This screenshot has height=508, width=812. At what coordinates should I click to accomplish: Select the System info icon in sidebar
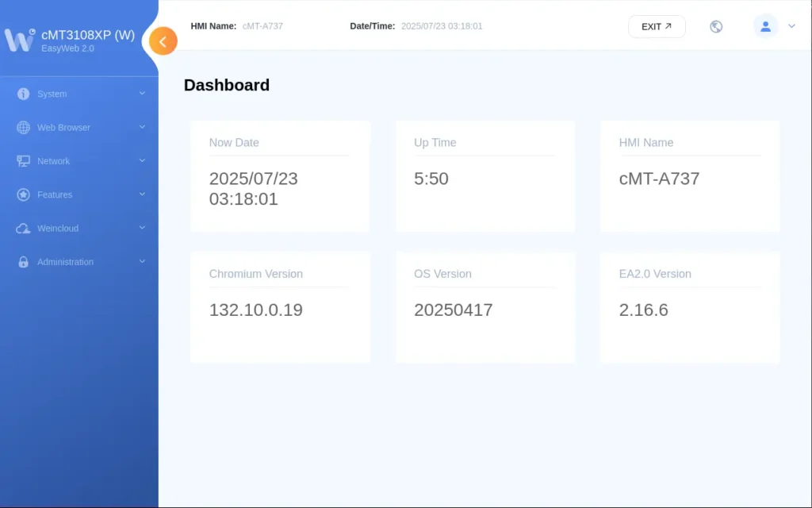click(22, 93)
